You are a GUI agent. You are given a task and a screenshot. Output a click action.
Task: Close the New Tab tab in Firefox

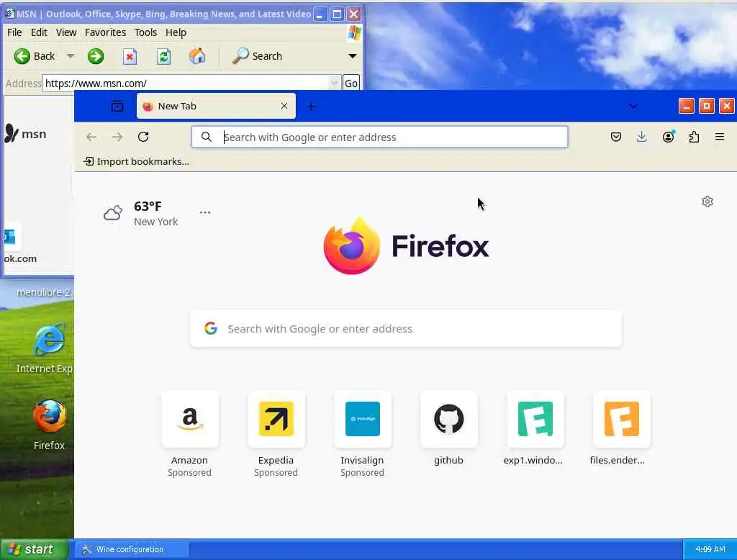click(x=284, y=106)
